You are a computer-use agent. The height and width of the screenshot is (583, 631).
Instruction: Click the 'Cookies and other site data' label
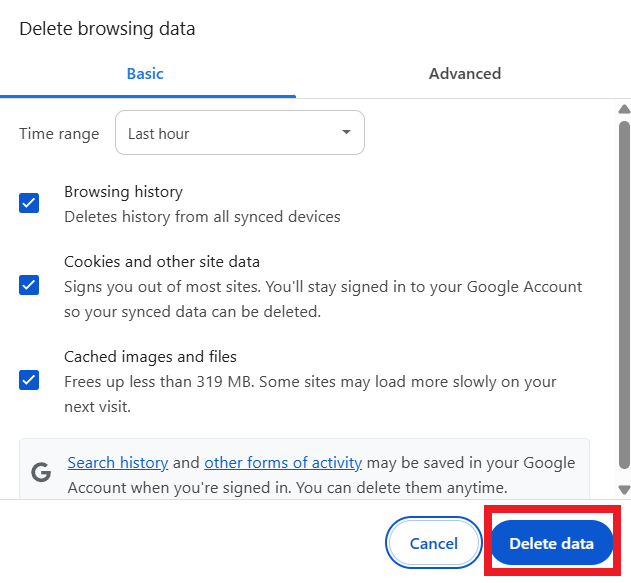[x=162, y=262]
